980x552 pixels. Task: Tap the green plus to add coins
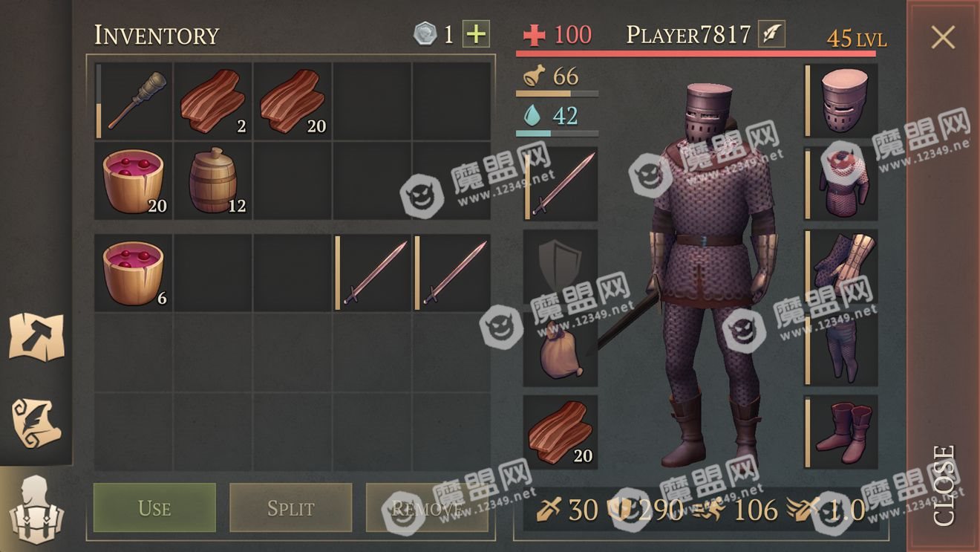click(476, 34)
